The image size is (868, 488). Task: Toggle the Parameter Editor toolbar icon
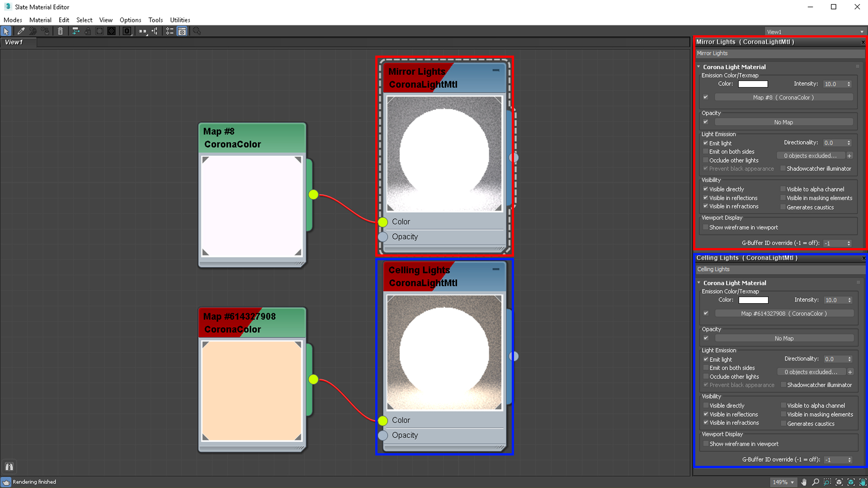pyautogui.click(x=182, y=31)
